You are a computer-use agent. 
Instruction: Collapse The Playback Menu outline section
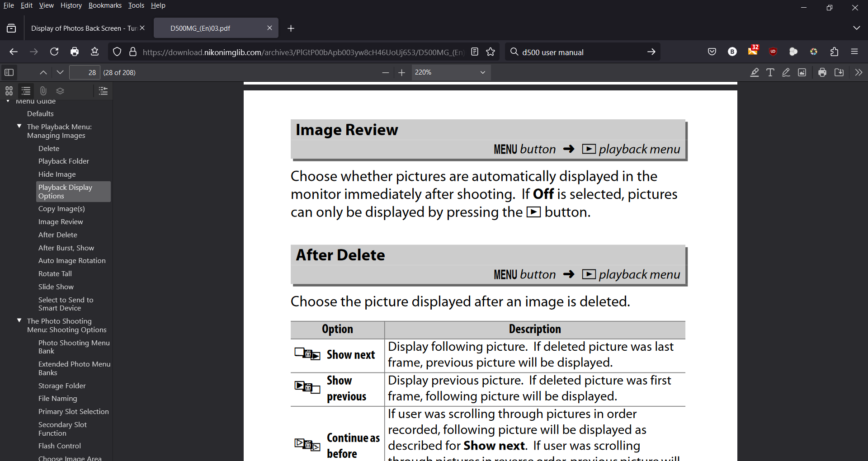pos(19,126)
